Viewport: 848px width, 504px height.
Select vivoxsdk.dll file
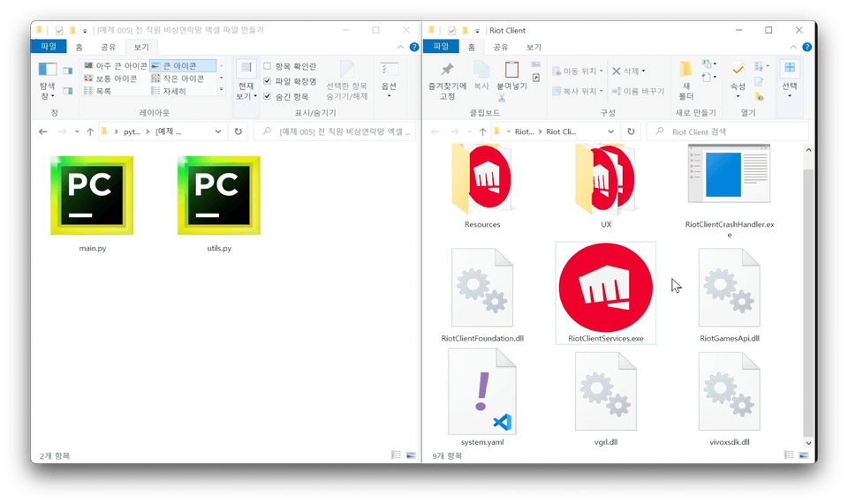coord(729,392)
